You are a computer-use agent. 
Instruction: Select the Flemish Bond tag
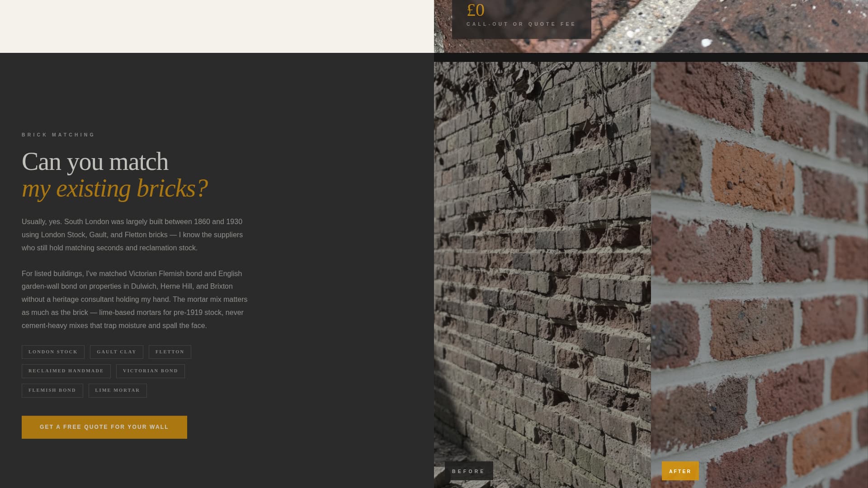click(52, 390)
